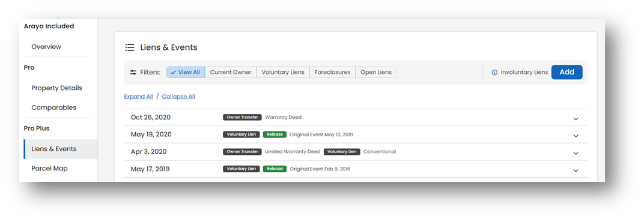Viewport: 644px width, 221px height.
Task: Click the Voluntary Lien badge in May 17, 2019 row
Action: (241, 169)
